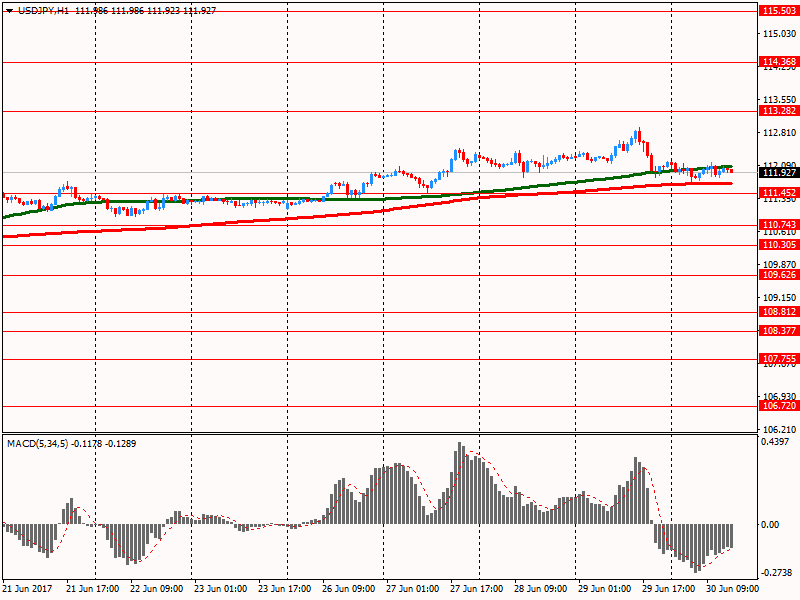Screen dimensions: 800x600
Task: Select the 110.743 red price level label
Action: click(x=779, y=224)
